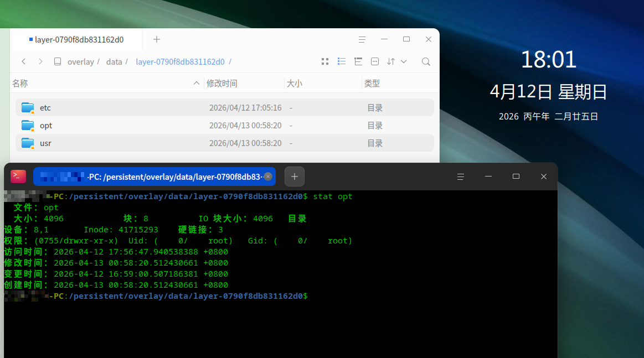Click the stat opt command text
Image resolution: width=644 pixels, height=358 pixels.
tap(333, 196)
